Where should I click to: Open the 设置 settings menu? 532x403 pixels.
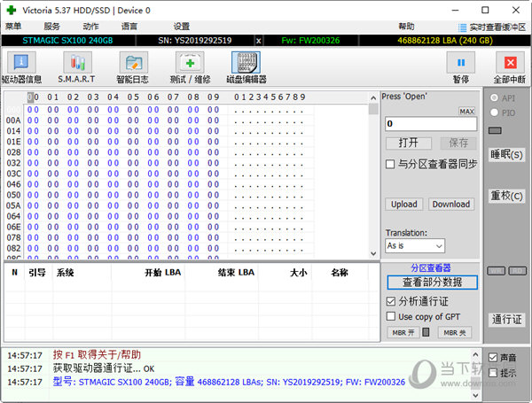pos(182,27)
